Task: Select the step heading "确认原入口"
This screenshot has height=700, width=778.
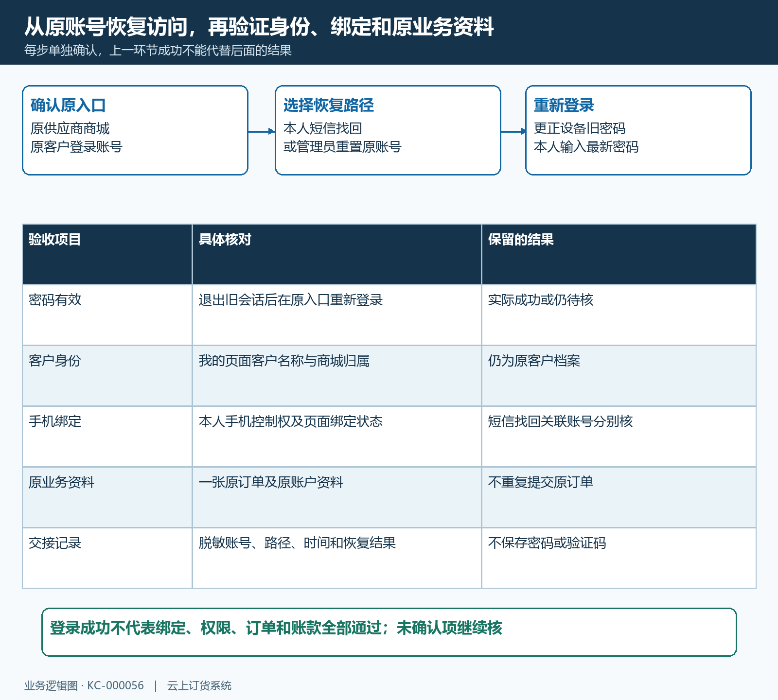Action: tap(68, 105)
